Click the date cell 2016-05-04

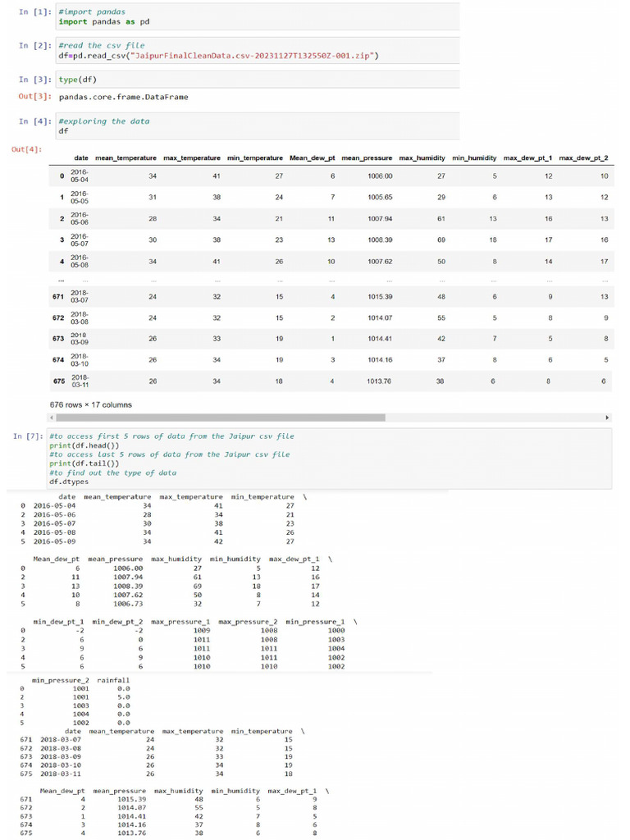[x=80, y=176]
